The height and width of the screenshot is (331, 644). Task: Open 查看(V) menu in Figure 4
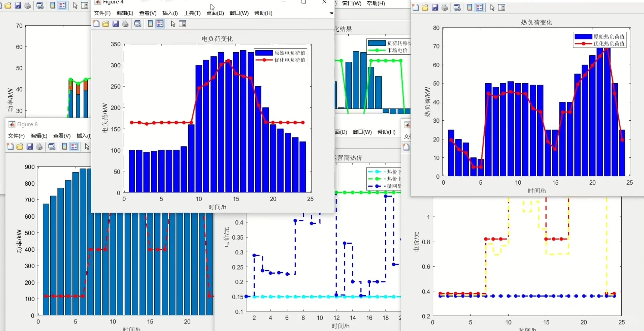click(x=148, y=13)
